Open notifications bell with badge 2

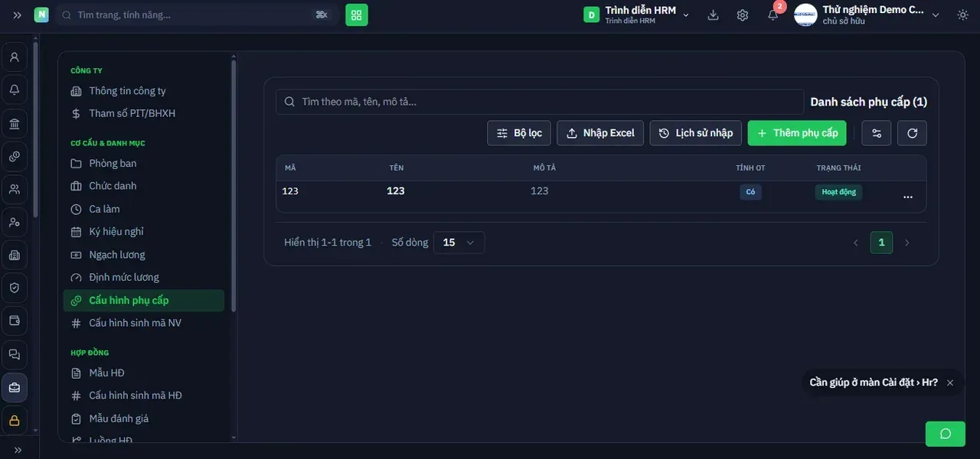[x=773, y=15]
